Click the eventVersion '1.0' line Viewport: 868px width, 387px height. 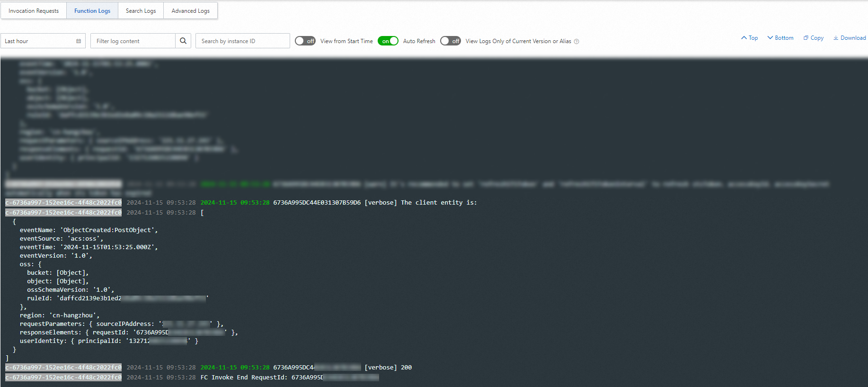point(56,256)
